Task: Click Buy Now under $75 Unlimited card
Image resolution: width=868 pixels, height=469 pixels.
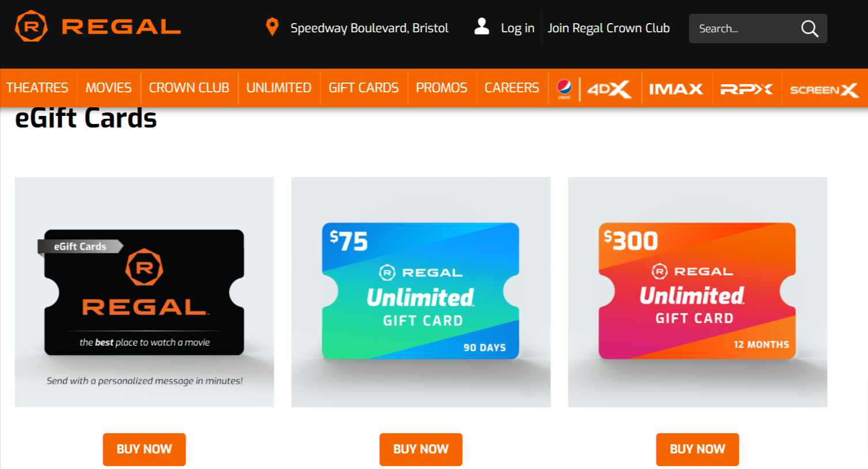Action: pos(421,449)
